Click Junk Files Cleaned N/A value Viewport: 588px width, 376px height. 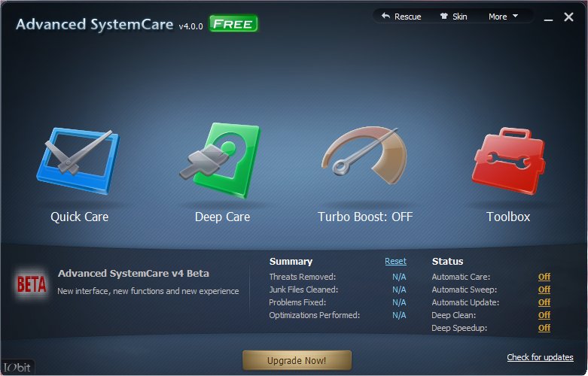(399, 290)
